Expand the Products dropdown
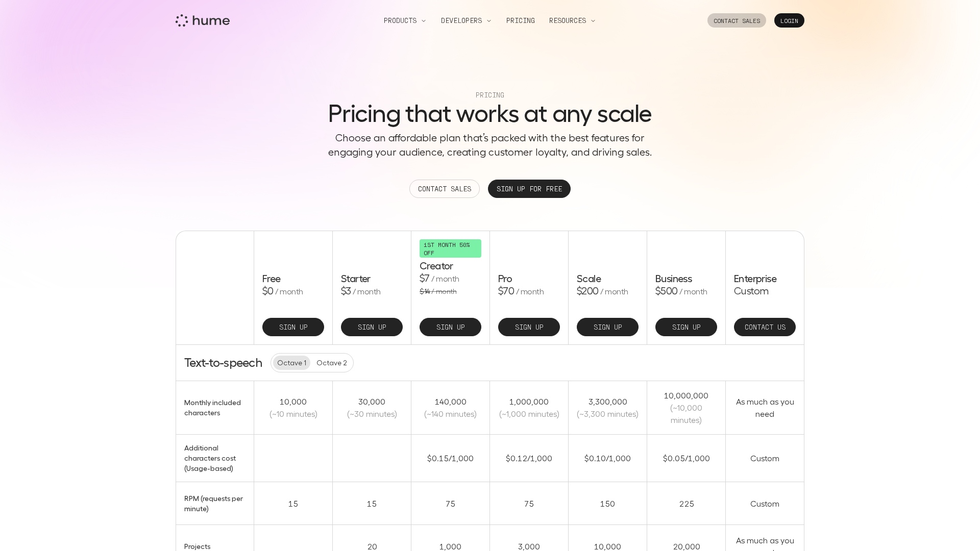This screenshot has height=551, width=980. [x=404, y=20]
